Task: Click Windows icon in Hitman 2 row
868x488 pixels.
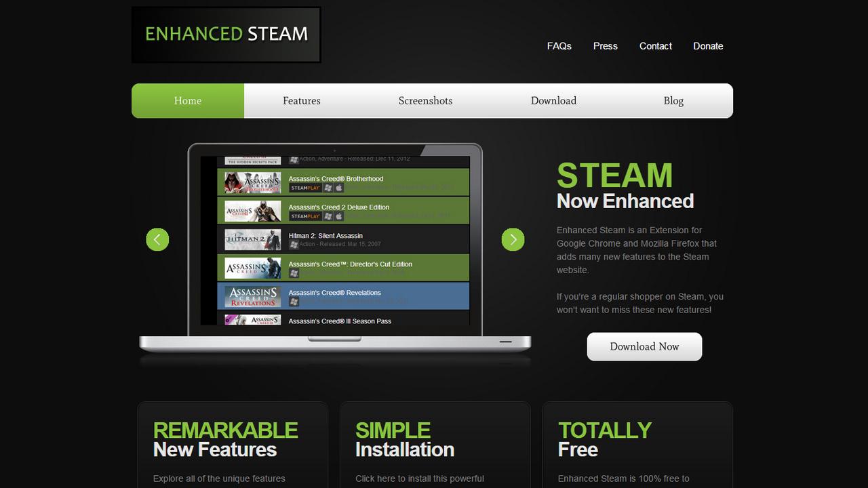Action: 294,245
